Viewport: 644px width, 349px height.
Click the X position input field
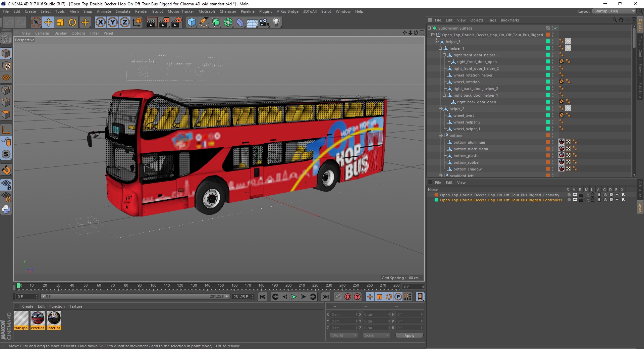click(x=344, y=314)
